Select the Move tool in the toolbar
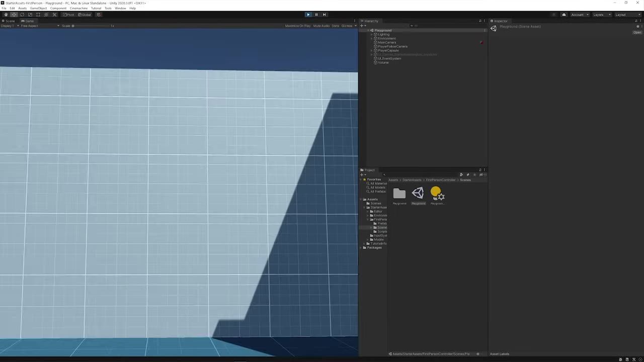The height and width of the screenshot is (362, 644). (x=14, y=15)
